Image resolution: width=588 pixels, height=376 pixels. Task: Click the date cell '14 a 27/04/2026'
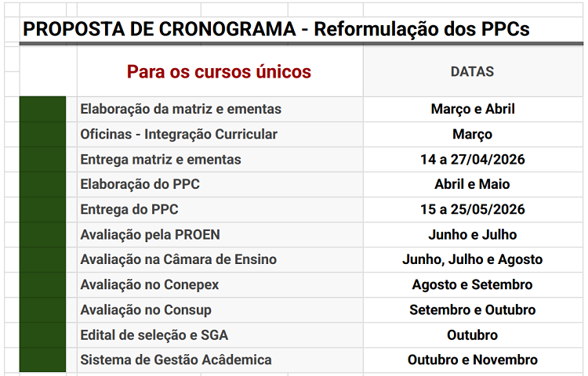(472, 160)
